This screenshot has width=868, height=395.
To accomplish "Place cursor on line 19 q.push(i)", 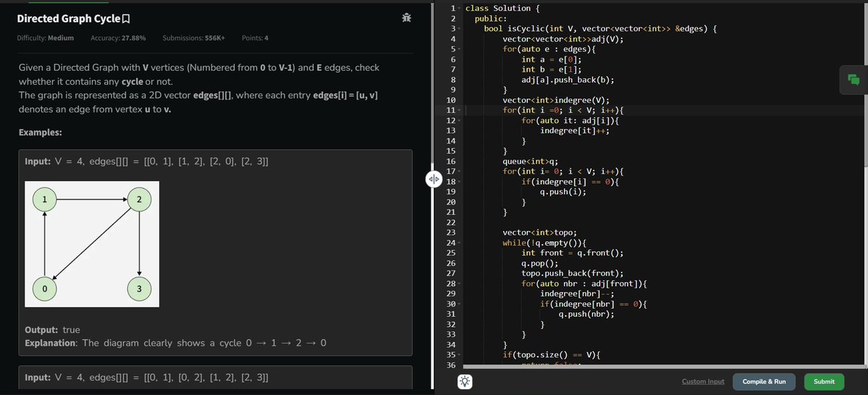I will coord(563,192).
